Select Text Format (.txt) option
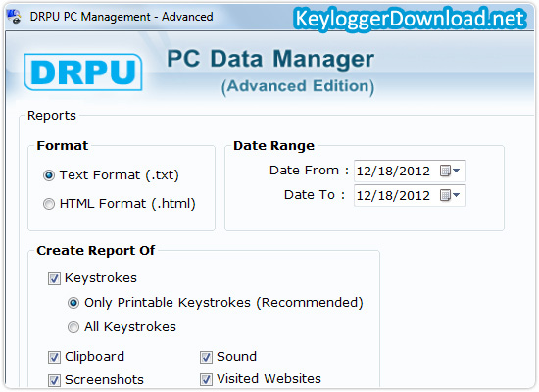539x392 pixels. pyautogui.click(x=49, y=175)
